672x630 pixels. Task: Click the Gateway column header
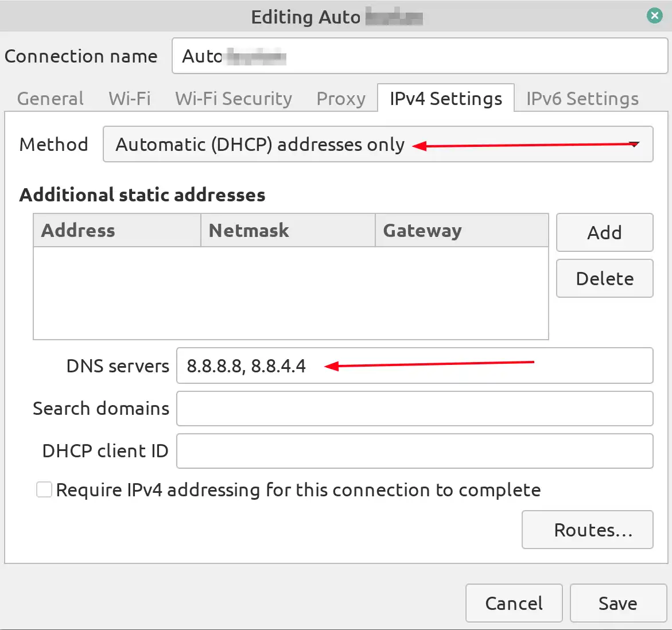click(461, 231)
